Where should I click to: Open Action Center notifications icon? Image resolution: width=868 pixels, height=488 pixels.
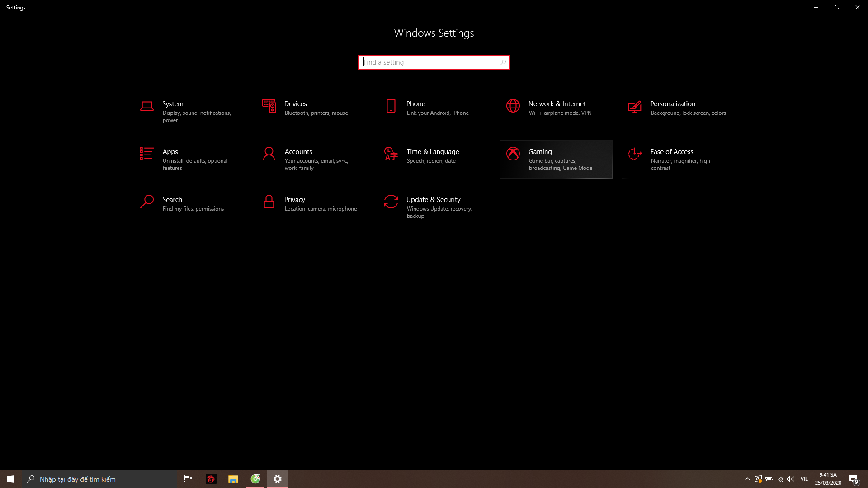pyautogui.click(x=854, y=479)
